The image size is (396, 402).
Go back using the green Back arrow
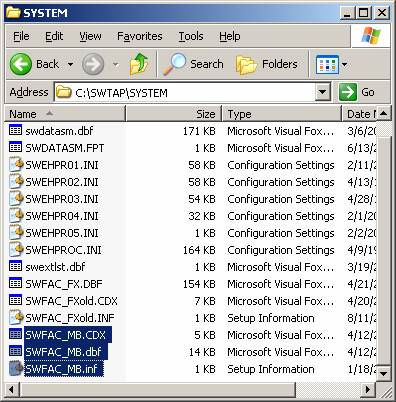click(21, 64)
